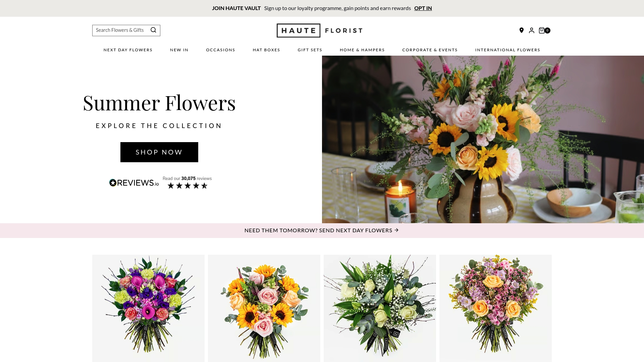Open the International Flowers menu
The height and width of the screenshot is (362, 644).
point(507,50)
